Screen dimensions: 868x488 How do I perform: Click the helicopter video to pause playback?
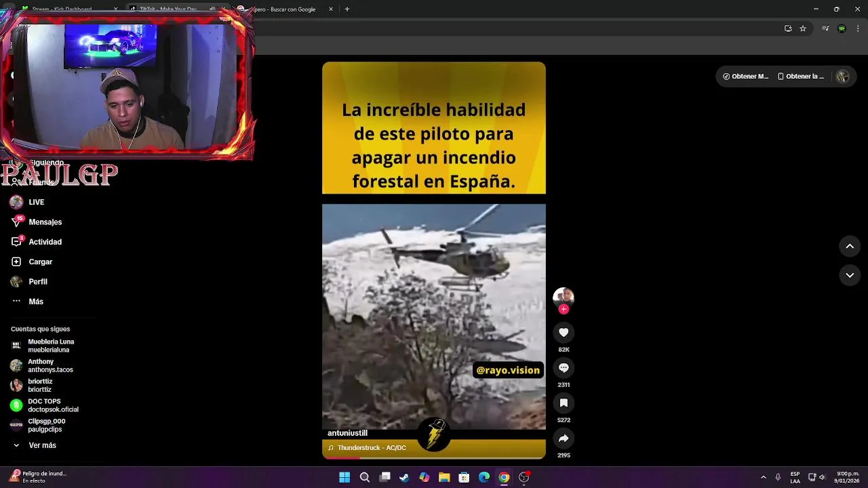pyautogui.click(x=434, y=261)
